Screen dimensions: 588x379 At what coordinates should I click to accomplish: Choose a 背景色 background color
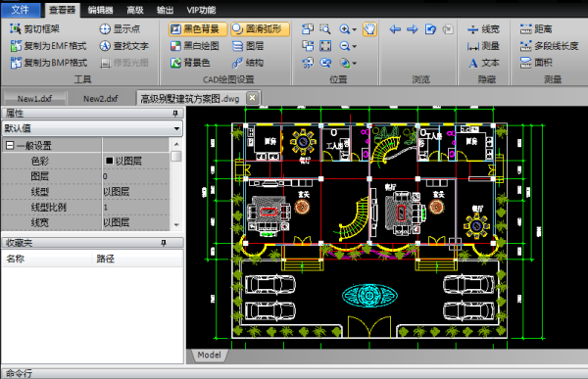click(190, 63)
